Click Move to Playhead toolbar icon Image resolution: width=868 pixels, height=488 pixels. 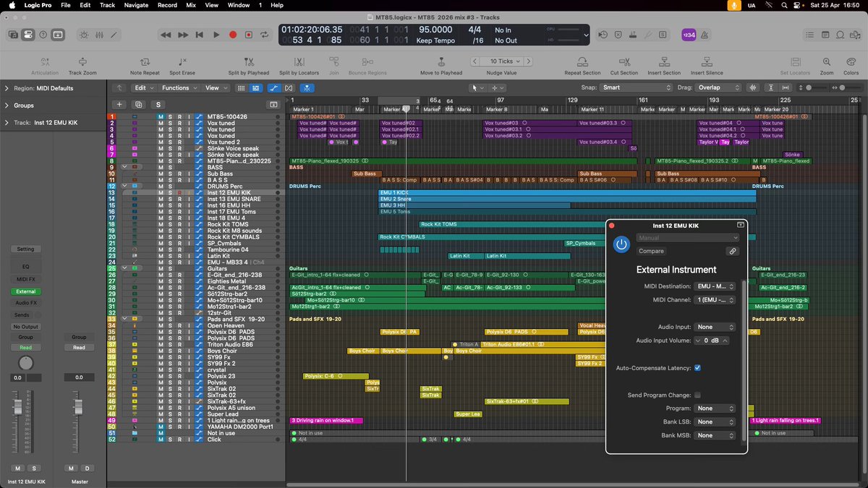tap(441, 62)
